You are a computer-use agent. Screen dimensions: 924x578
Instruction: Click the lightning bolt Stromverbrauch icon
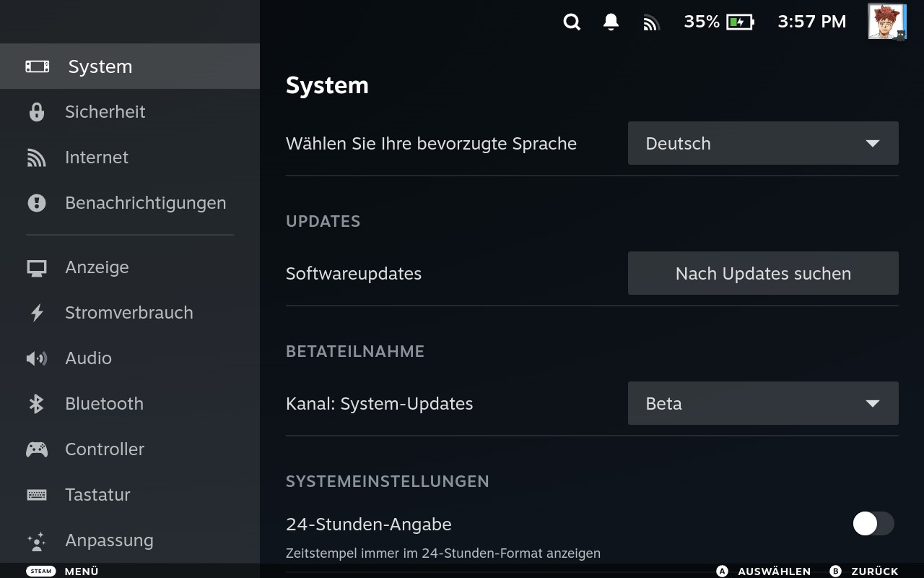click(37, 313)
